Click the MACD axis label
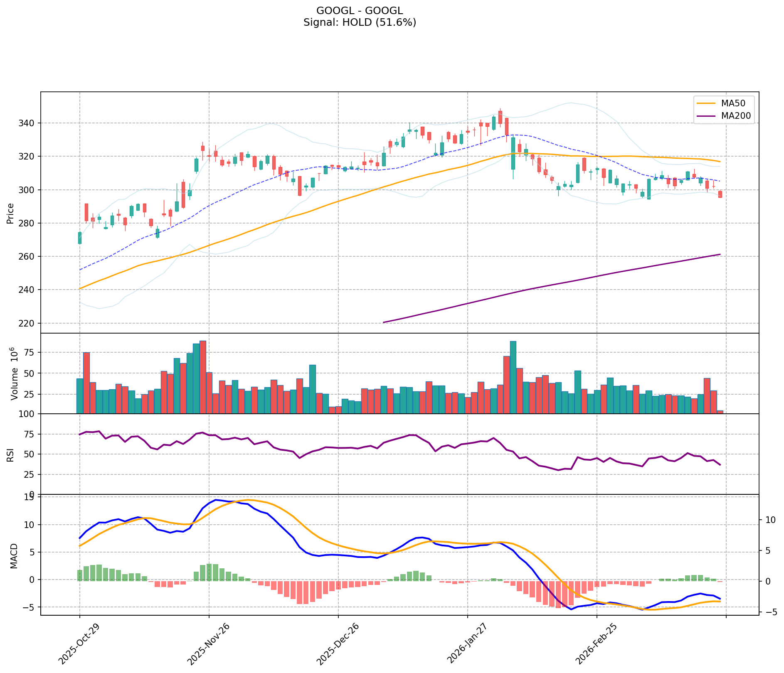The height and width of the screenshot is (673, 784). [x=14, y=555]
